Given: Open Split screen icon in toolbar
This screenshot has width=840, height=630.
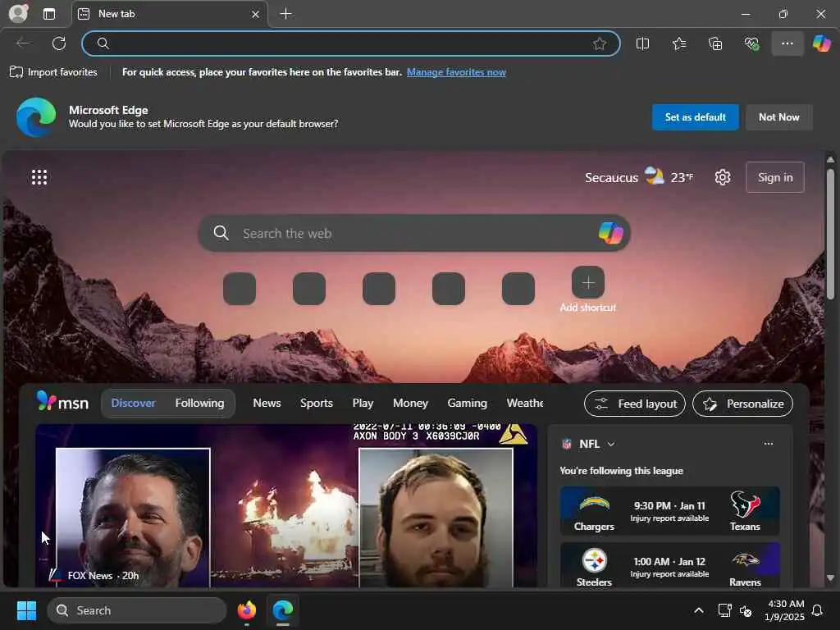Looking at the screenshot, I should tap(642, 43).
